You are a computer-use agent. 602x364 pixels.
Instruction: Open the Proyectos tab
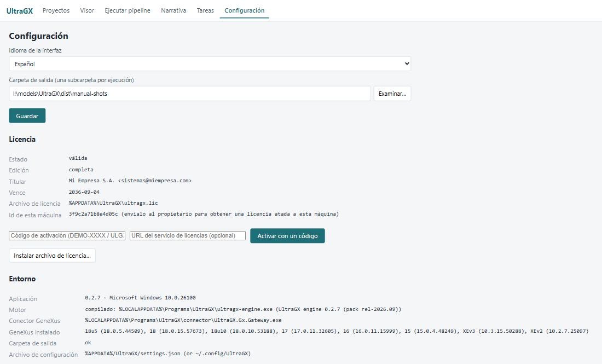click(56, 10)
